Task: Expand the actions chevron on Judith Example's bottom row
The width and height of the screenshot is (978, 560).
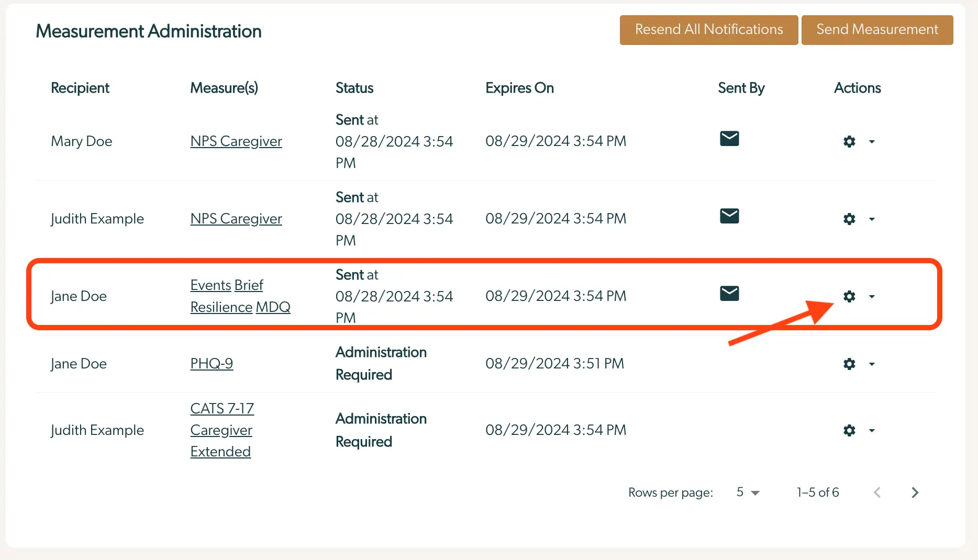Action: 872,430
